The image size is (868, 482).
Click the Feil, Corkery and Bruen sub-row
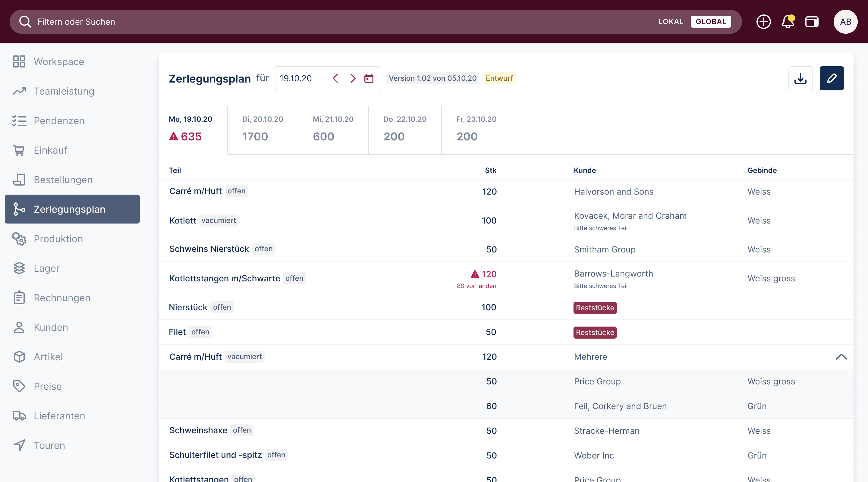pos(506,406)
